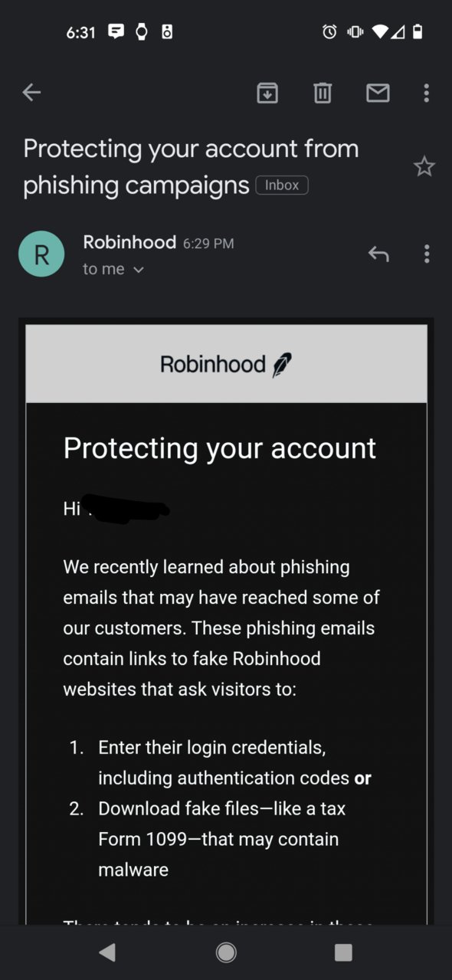Tap the 'Protecting your account' heading
Screen dimensions: 452x980
pyautogui.click(x=219, y=448)
